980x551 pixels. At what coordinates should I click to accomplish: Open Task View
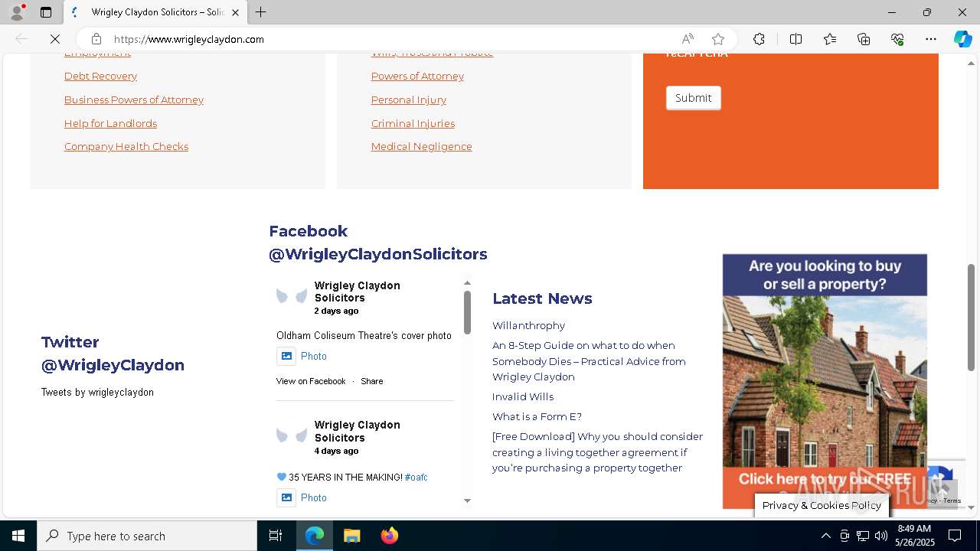coord(276,536)
